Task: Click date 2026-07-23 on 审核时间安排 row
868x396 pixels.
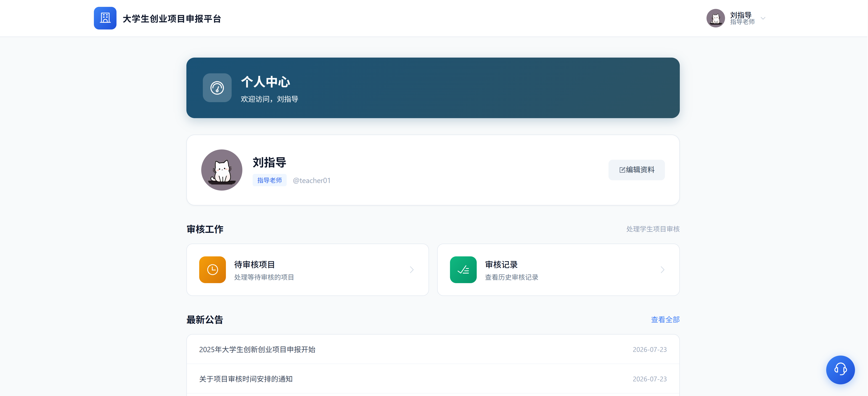Action: 650,379
